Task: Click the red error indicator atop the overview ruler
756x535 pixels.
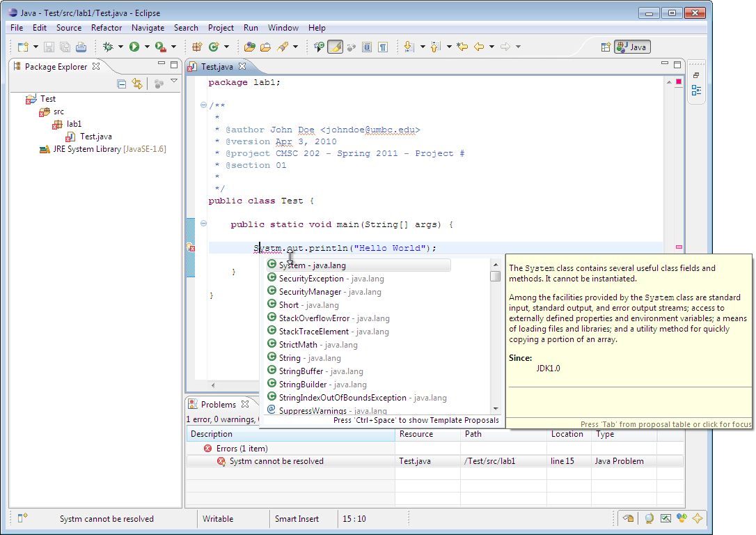Action: pyautogui.click(x=679, y=82)
